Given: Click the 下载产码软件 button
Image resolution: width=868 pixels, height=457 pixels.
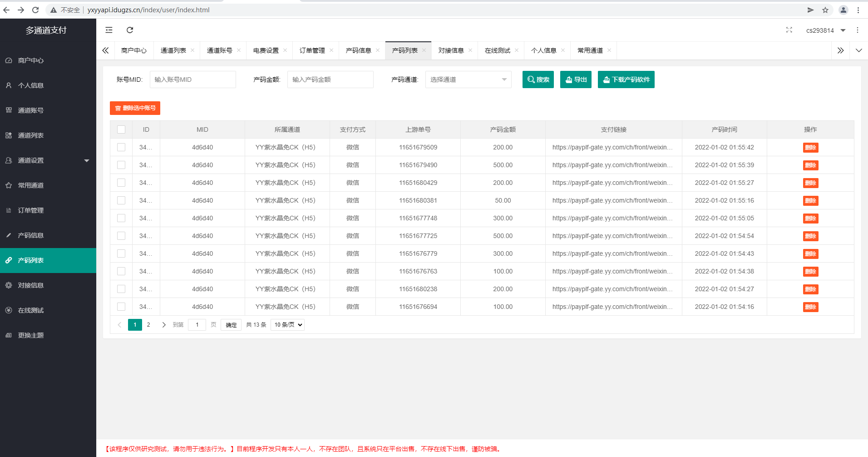Looking at the screenshot, I should [x=626, y=79].
